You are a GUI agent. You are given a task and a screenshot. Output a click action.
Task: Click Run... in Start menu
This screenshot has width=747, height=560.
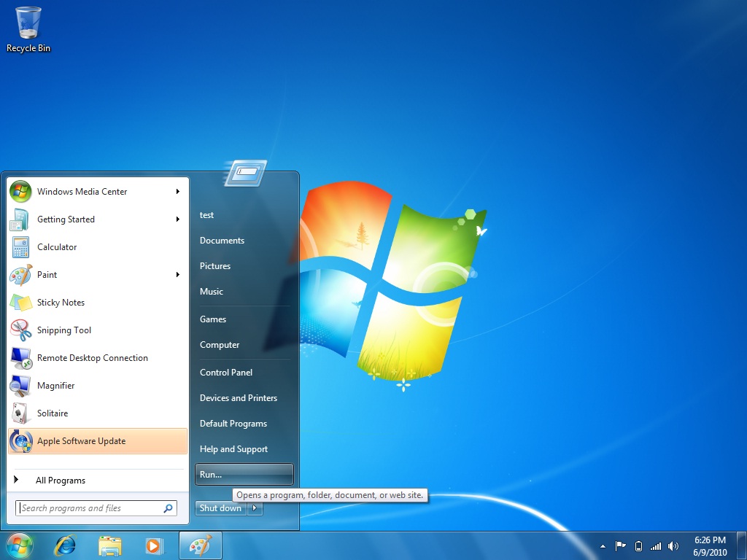(x=244, y=474)
